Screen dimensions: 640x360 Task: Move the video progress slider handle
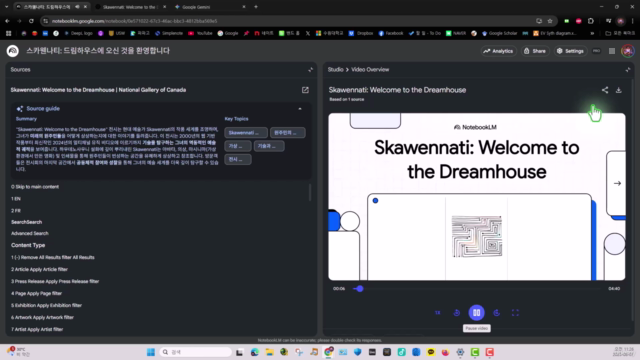click(x=360, y=289)
